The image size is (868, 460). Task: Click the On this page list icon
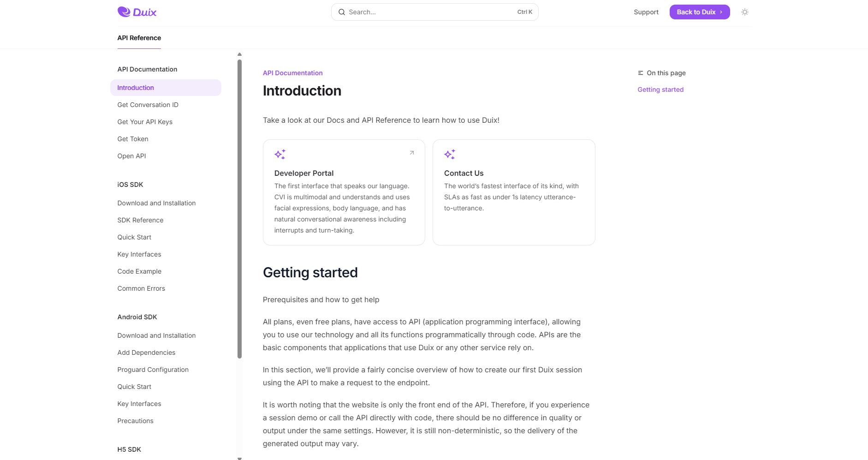point(640,73)
